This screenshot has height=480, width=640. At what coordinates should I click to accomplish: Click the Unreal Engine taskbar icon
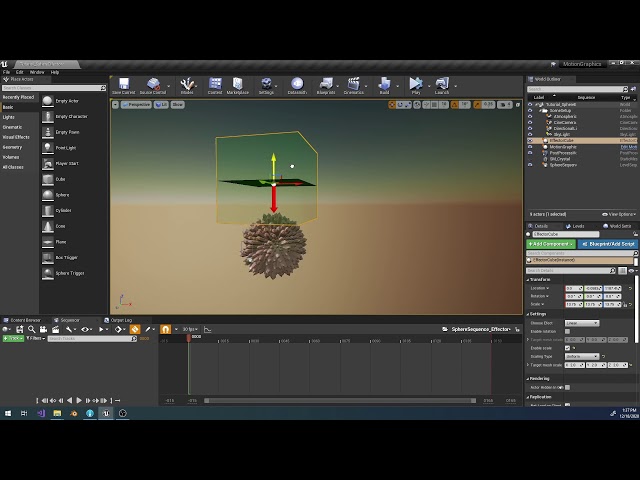click(106, 413)
